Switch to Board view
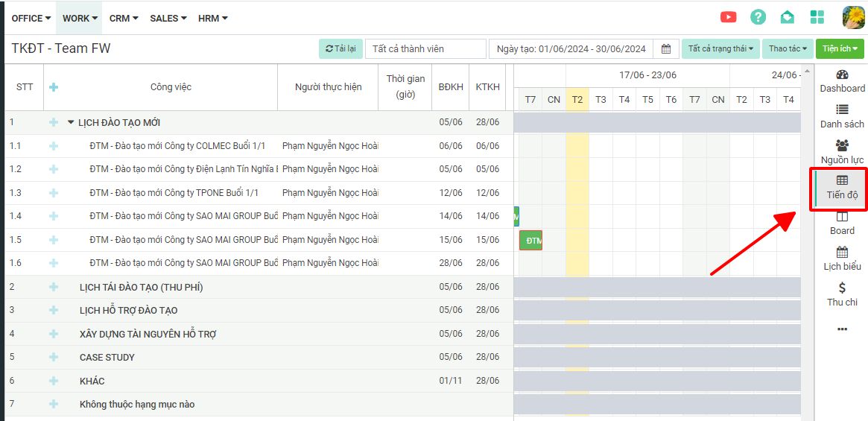This screenshot has height=421, width=868. click(842, 224)
